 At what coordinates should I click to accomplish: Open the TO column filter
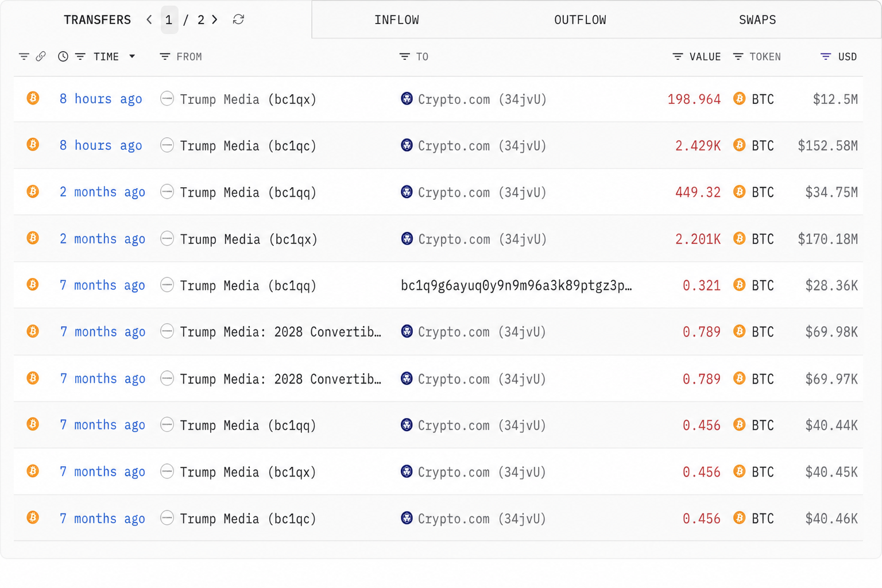(405, 57)
